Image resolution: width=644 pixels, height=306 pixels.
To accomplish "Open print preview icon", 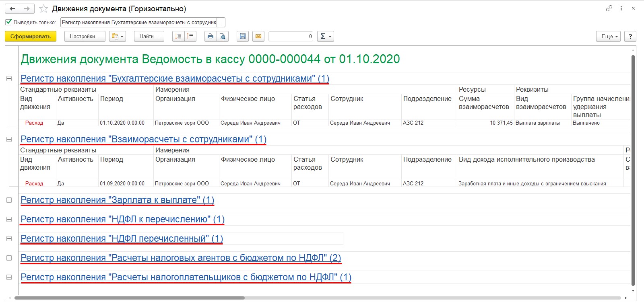I will pos(223,36).
